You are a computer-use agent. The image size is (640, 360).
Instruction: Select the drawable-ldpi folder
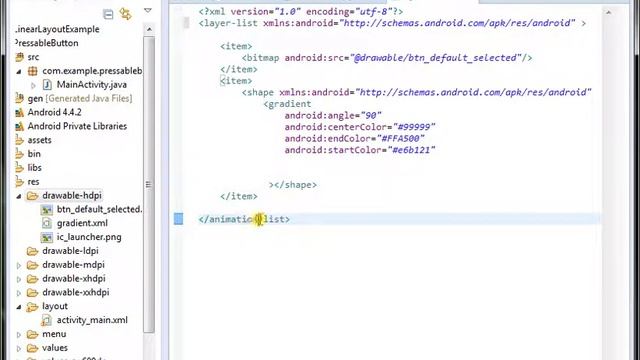click(70, 251)
